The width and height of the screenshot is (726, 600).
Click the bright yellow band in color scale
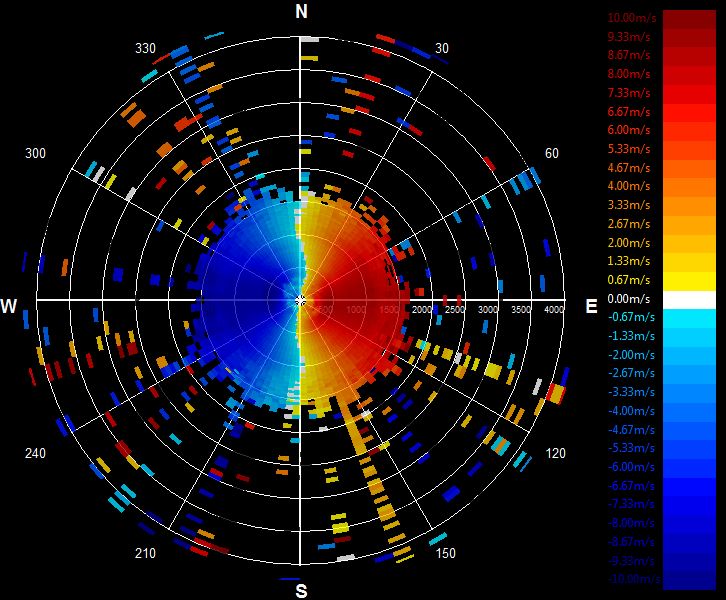(689, 281)
